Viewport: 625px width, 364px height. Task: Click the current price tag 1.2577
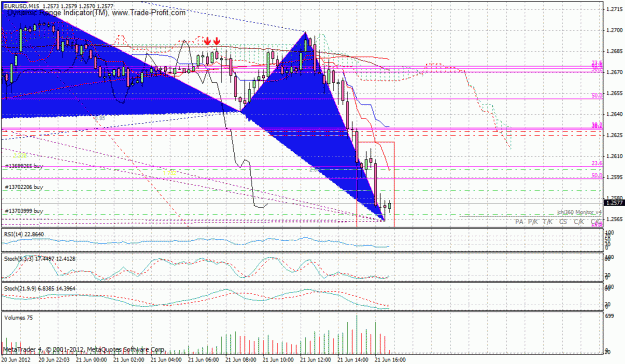pyautogui.click(x=614, y=203)
